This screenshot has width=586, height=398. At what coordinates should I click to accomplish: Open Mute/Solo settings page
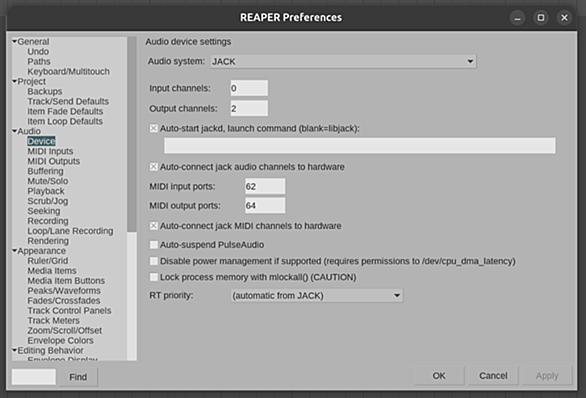coord(47,181)
